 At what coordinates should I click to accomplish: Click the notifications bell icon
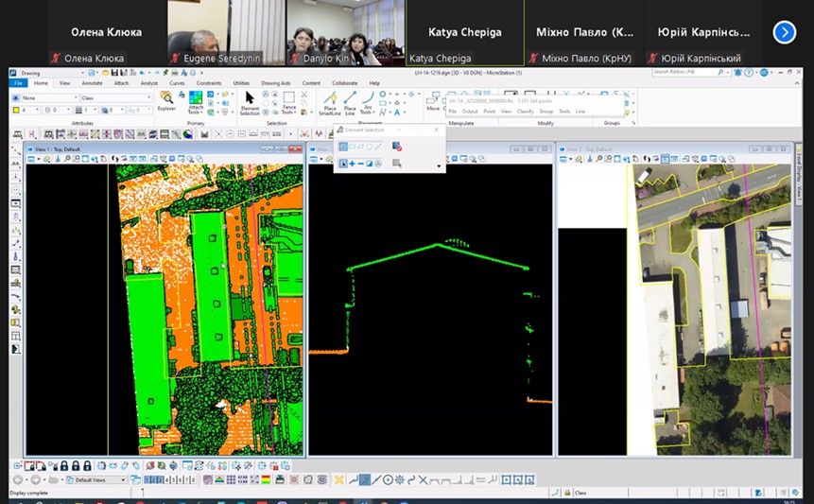coord(737,73)
